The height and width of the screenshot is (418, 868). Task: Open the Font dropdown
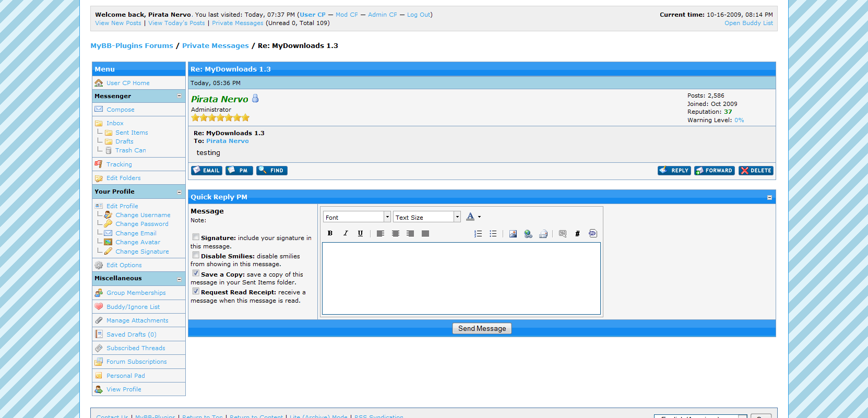(x=357, y=217)
